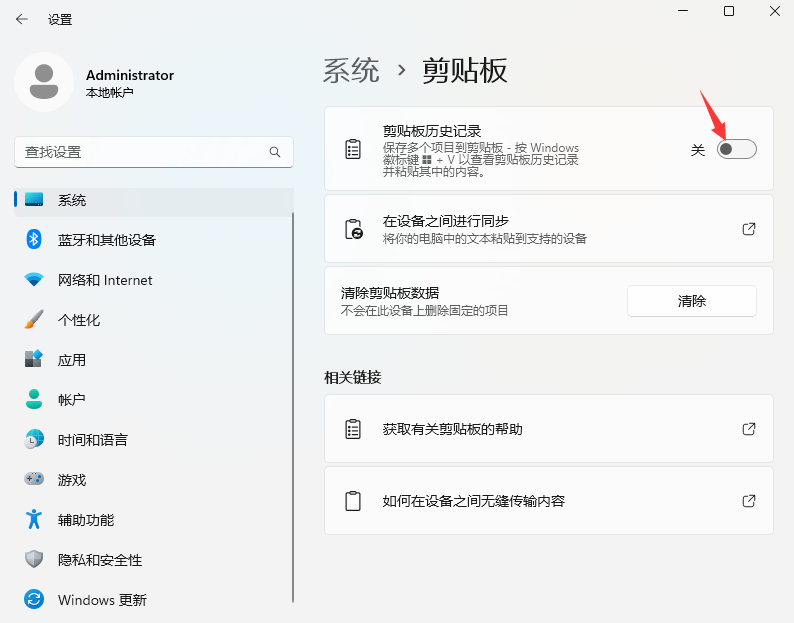Select the System menu item
The width and height of the screenshot is (794, 623).
click(72, 200)
